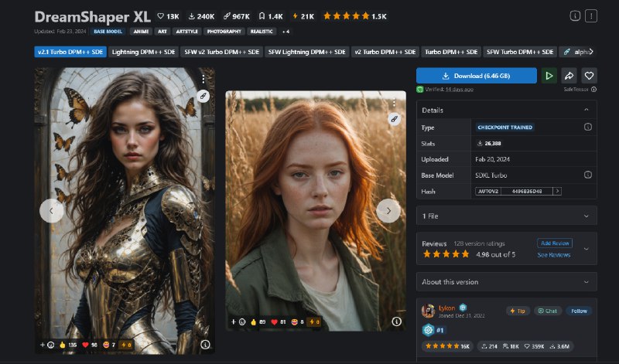
Task: Click the 21K lightning buzz stat
Action: [x=303, y=16]
